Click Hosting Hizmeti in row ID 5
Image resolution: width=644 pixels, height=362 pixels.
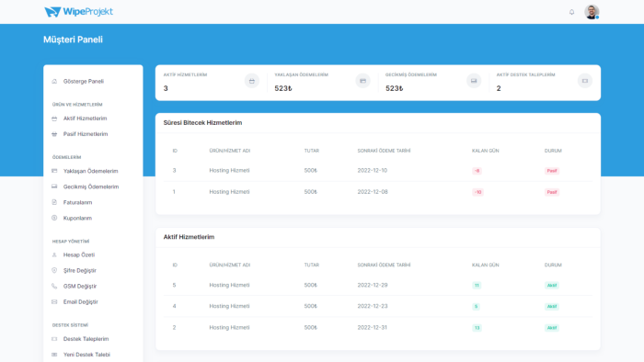tap(229, 285)
